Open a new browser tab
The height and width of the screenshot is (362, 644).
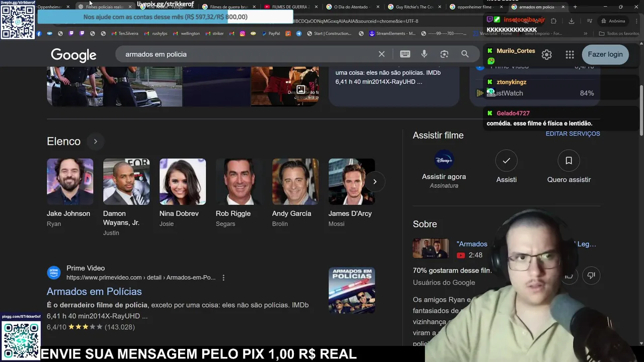[575, 7]
